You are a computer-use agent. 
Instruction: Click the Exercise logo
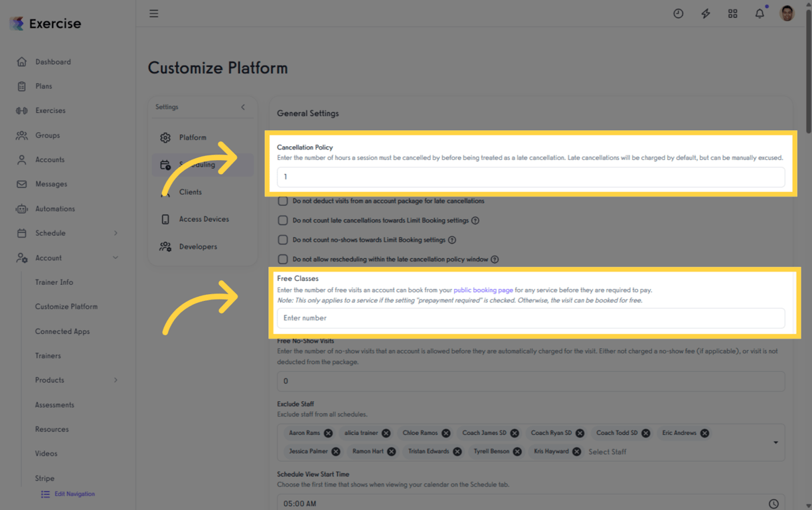[46, 23]
